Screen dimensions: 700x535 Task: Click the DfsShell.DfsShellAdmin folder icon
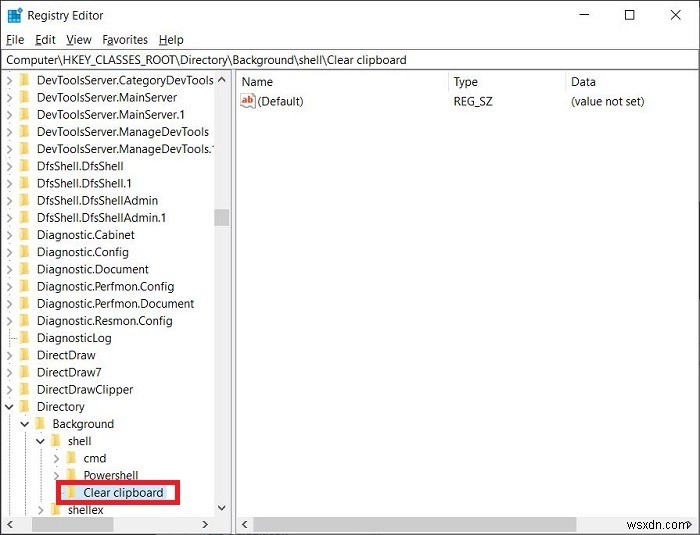[25, 201]
